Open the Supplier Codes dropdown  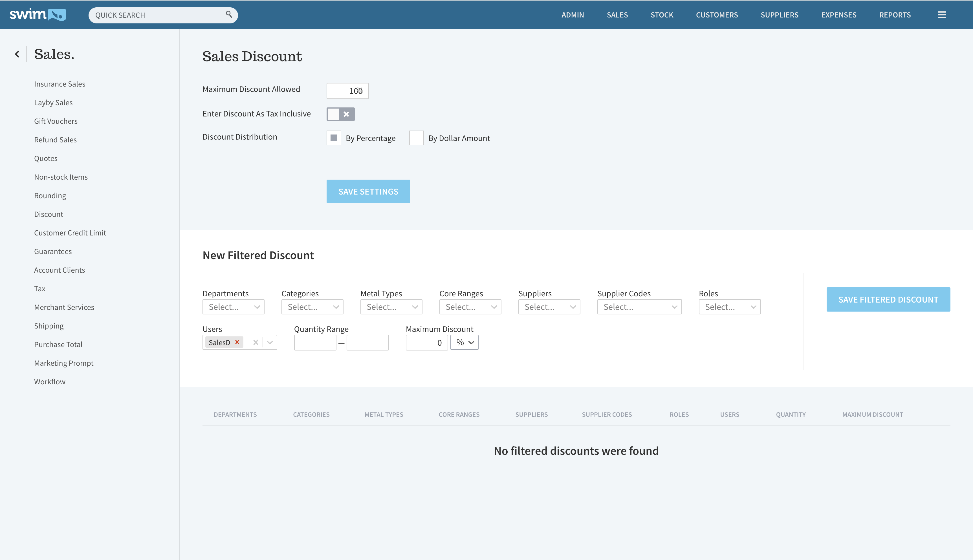pyautogui.click(x=639, y=307)
